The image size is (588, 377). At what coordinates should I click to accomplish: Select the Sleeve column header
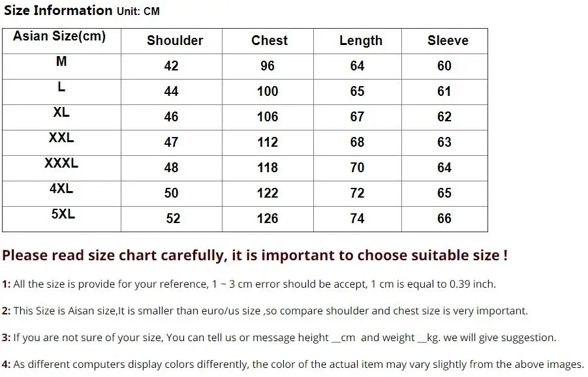click(448, 40)
